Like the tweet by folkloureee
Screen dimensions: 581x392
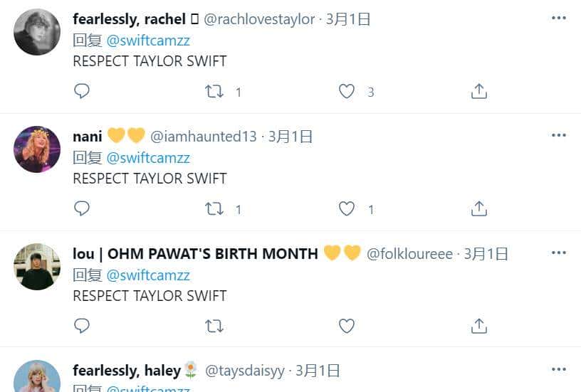pyautogui.click(x=347, y=326)
